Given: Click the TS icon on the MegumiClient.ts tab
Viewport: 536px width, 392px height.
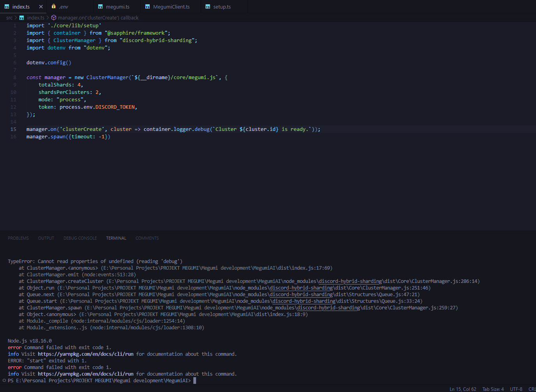Looking at the screenshot, I should point(147,6).
